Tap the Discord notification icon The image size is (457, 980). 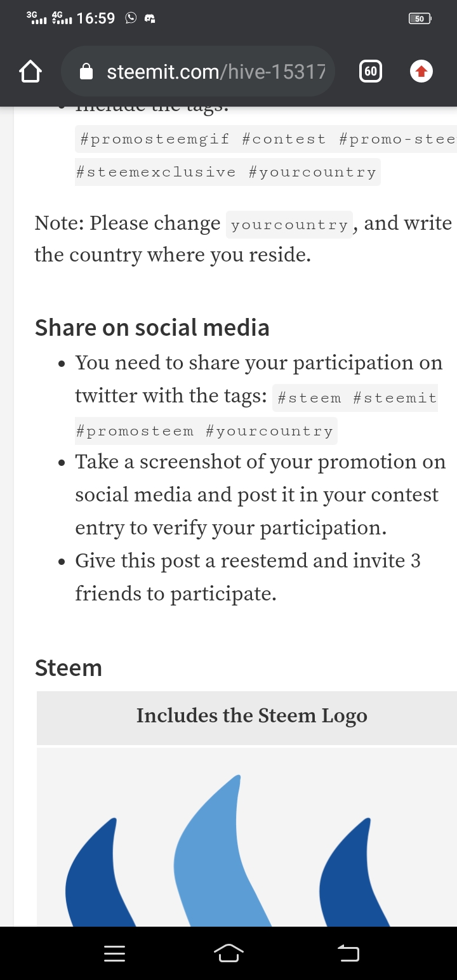pos(151,18)
